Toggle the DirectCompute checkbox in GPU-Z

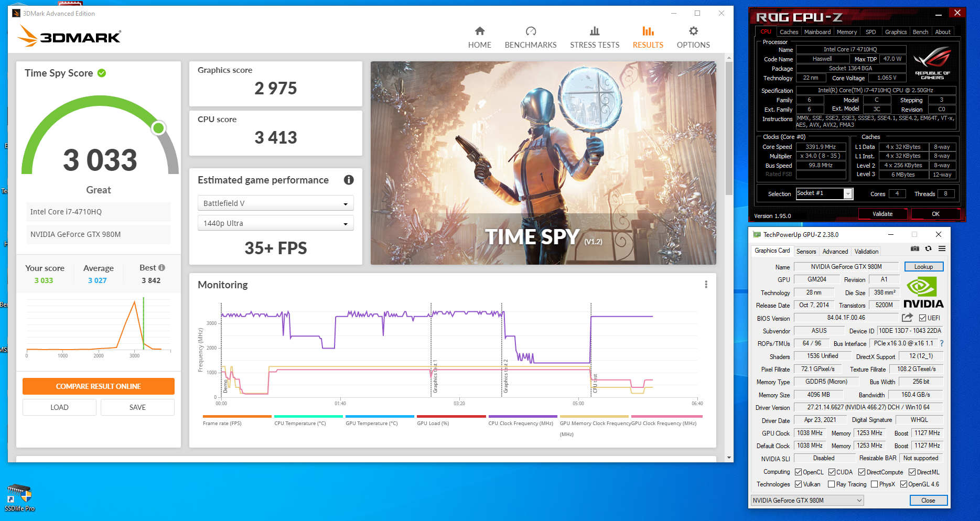pyautogui.click(x=861, y=472)
